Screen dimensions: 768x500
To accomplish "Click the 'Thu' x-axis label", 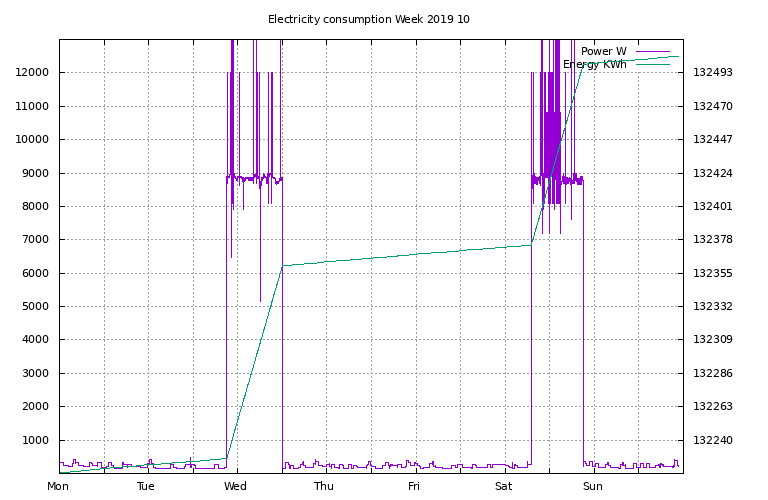I will coord(324,486).
